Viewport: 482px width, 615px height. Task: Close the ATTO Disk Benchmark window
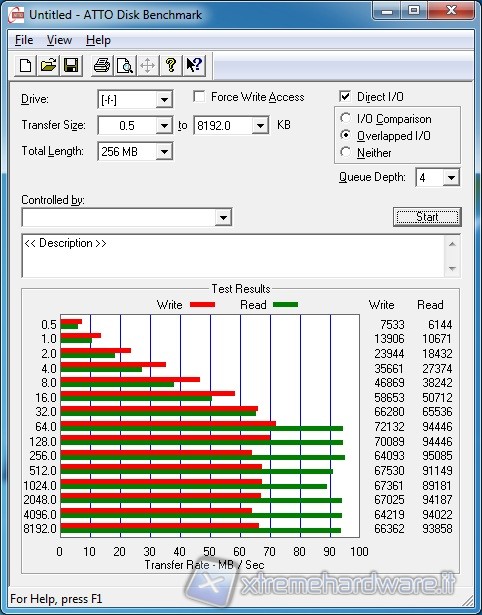(451, 11)
